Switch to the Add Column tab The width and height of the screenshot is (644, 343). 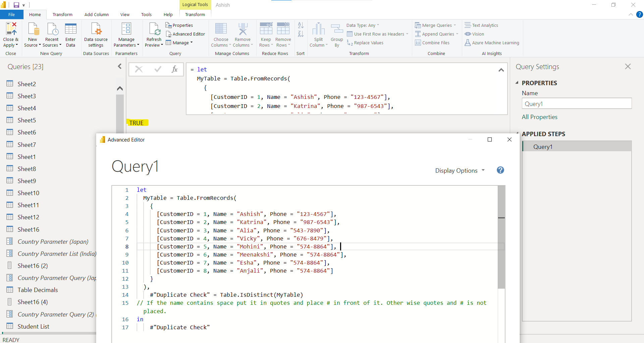click(96, 14)
